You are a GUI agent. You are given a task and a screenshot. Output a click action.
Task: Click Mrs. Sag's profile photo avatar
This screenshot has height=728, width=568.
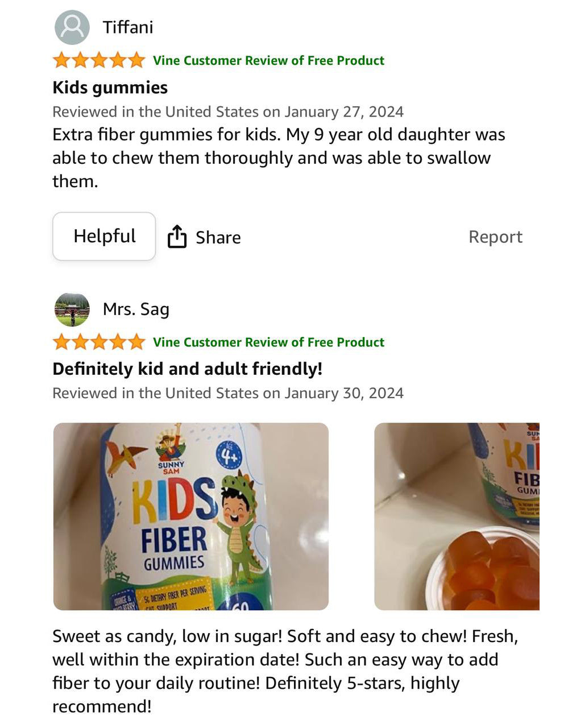[x=72, y=309]
